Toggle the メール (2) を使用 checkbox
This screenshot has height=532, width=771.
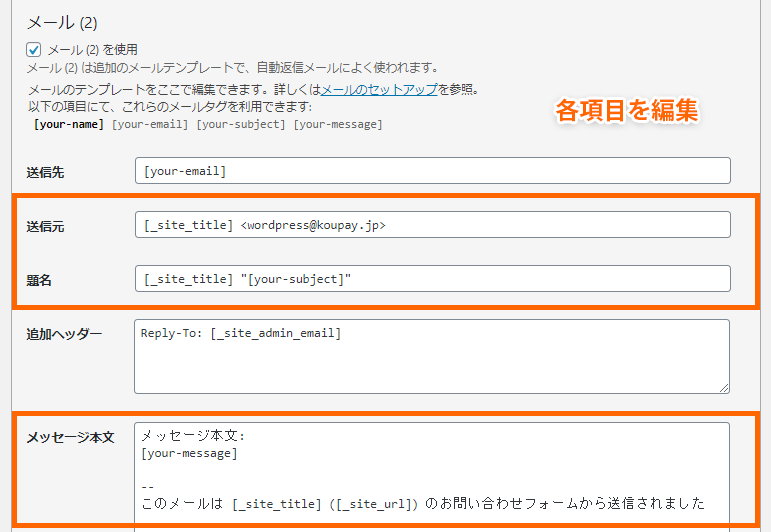click(x=33, y=50)
